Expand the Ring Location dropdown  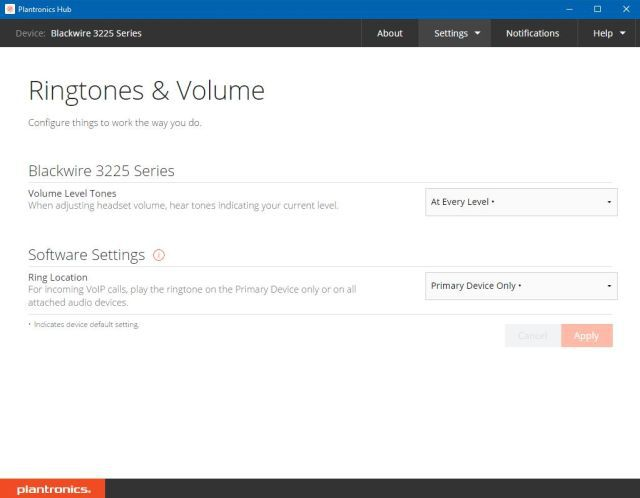click(x=521, y=286)
